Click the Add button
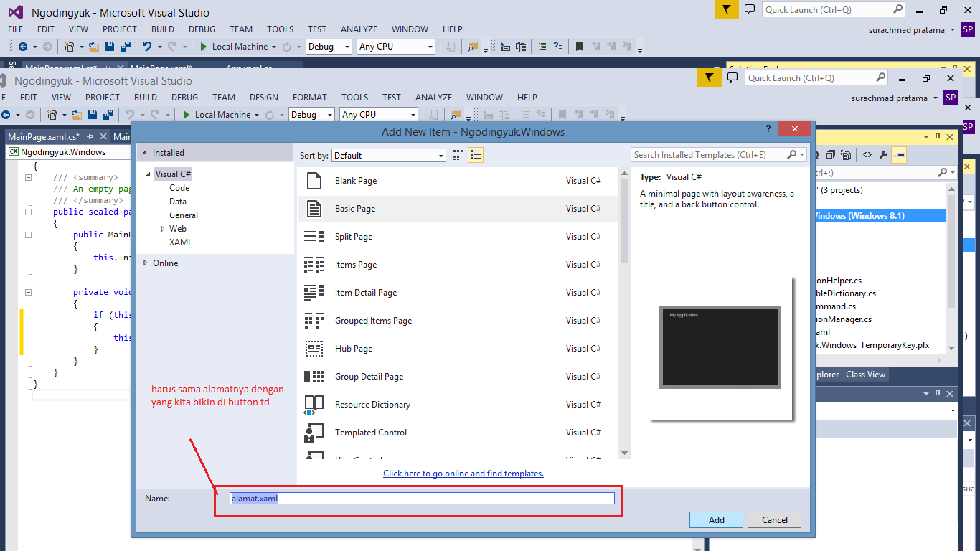The image size is (980, 551). (x=715, y=519)
